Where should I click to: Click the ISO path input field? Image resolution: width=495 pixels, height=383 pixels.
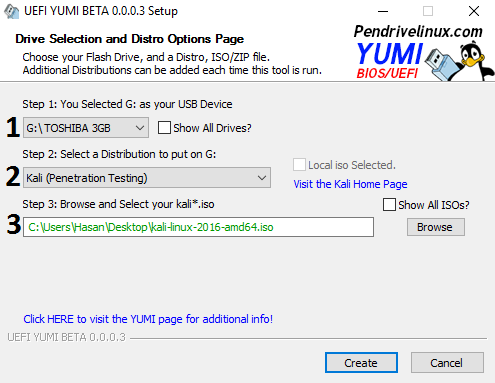[198, 227]
